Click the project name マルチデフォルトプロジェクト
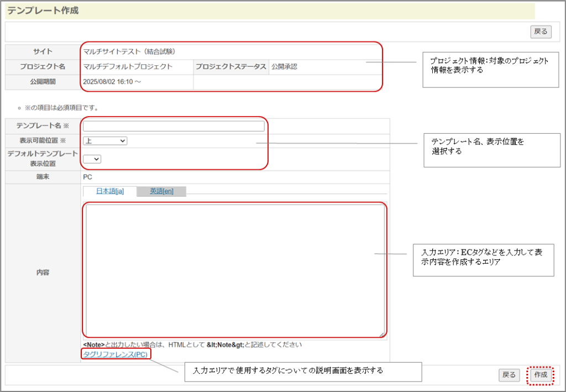Viewport: 566px width, 392px height. coord(128,67)
